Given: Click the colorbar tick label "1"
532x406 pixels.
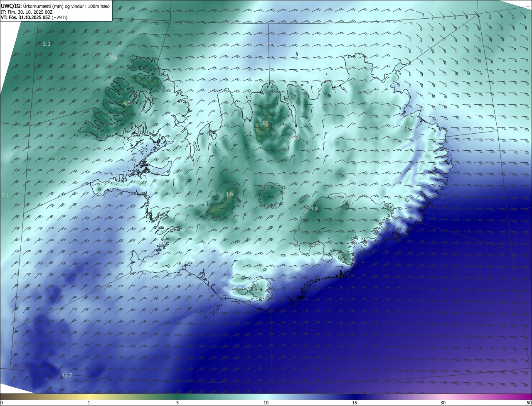Looking at the screenshot, I should click(x=89, y=403).
